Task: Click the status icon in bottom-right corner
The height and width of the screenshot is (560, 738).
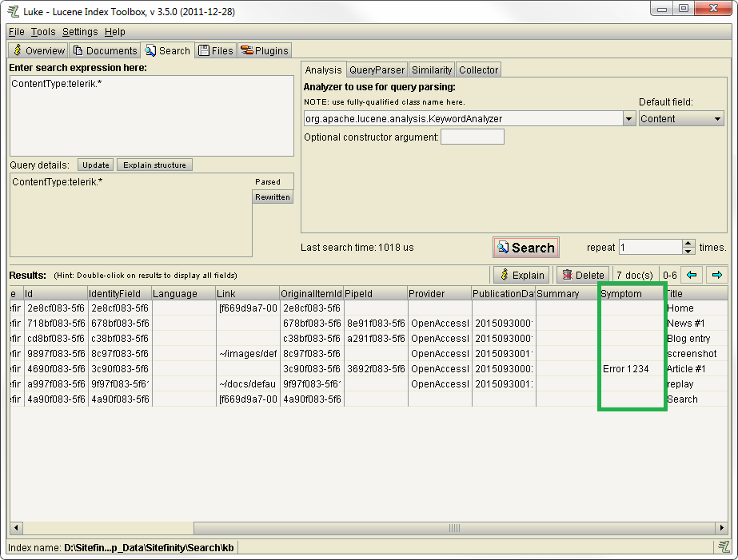Action: coord(723,547)
